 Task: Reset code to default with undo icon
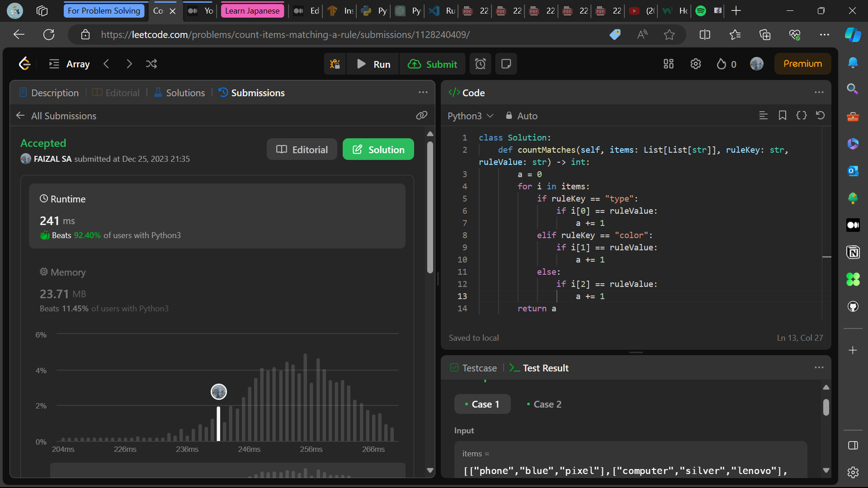(820, 116)
